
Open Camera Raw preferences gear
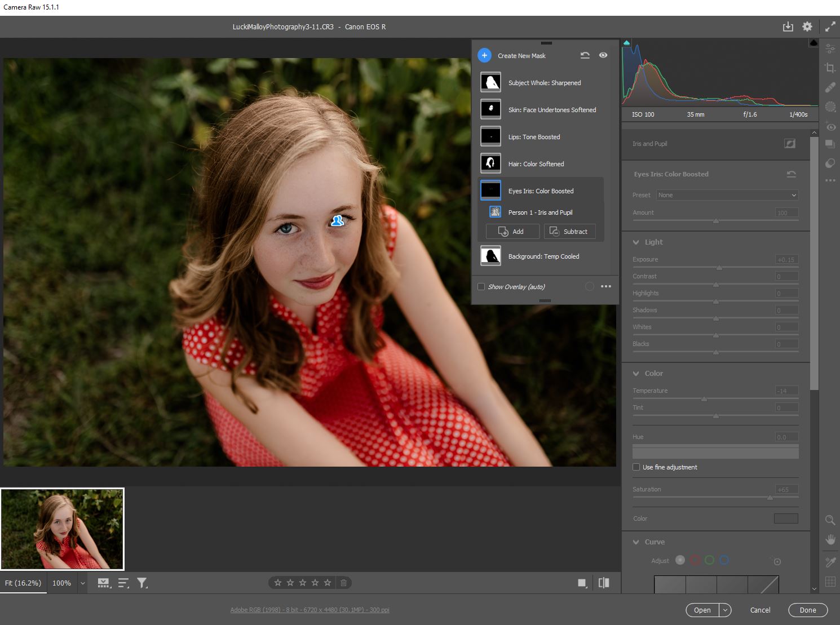(807, 26)
